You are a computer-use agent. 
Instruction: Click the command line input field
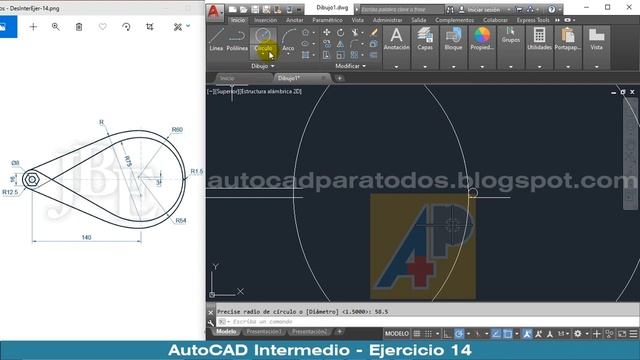(x=427, y=322)
